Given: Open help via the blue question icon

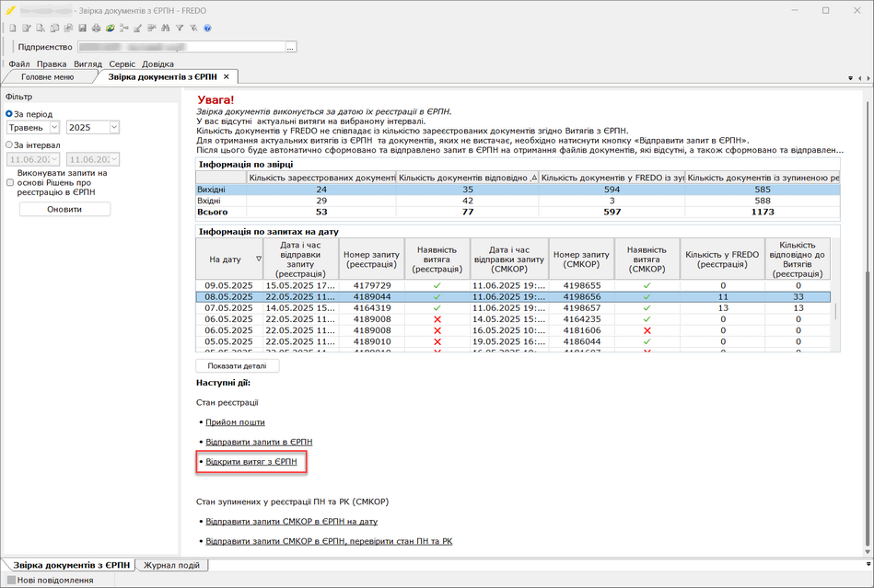Looking at the screenshot, I should click(207, 28).
